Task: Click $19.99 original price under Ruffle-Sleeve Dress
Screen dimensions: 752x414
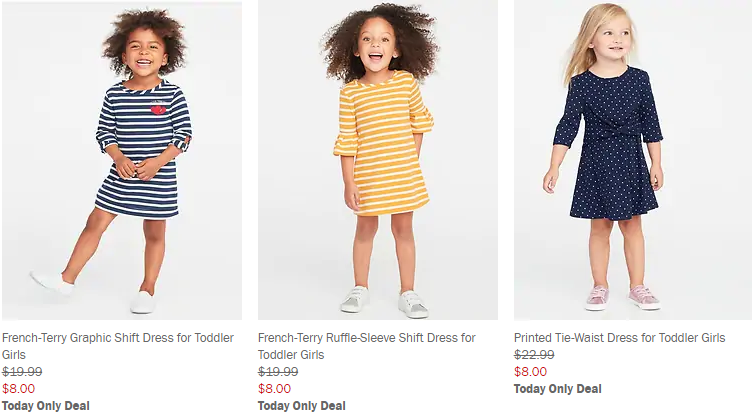Action: click(278, 372)
